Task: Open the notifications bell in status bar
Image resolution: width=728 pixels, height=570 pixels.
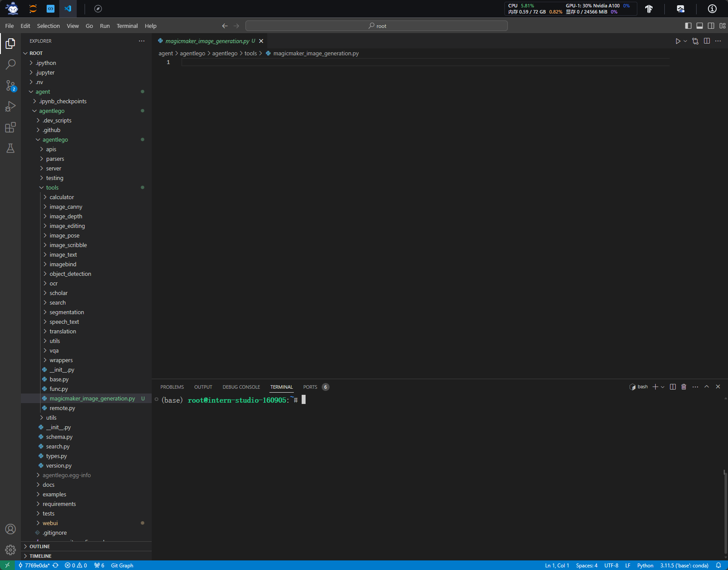Action: (718, 566)
